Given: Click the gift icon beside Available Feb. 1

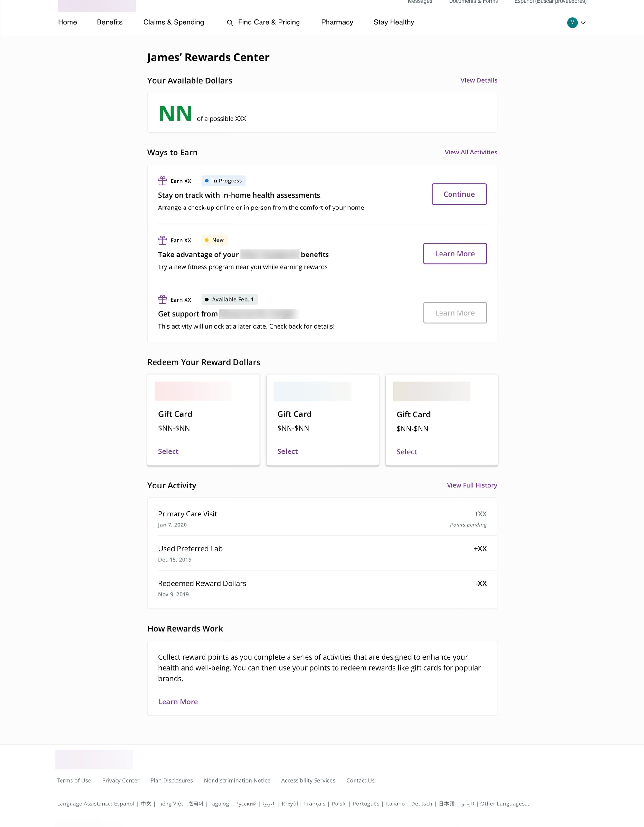Looking at the screenshot, I should (x=163, y=300).
